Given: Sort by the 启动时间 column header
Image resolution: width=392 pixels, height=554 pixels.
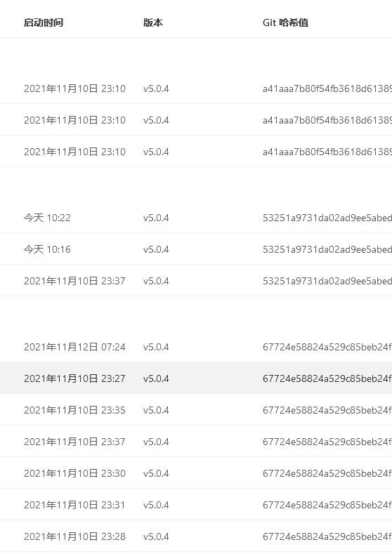Looking at the screenshot, I should (x=44, y=22).
